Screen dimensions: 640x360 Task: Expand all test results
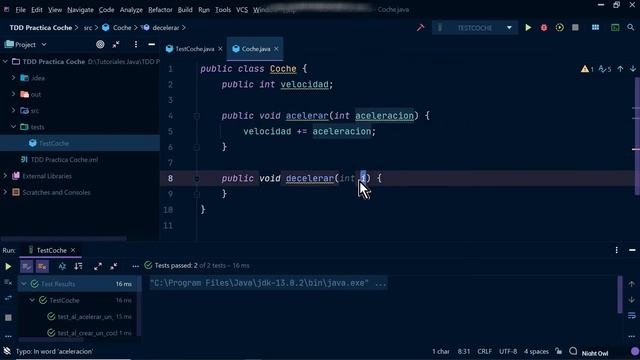click(98, 267)
